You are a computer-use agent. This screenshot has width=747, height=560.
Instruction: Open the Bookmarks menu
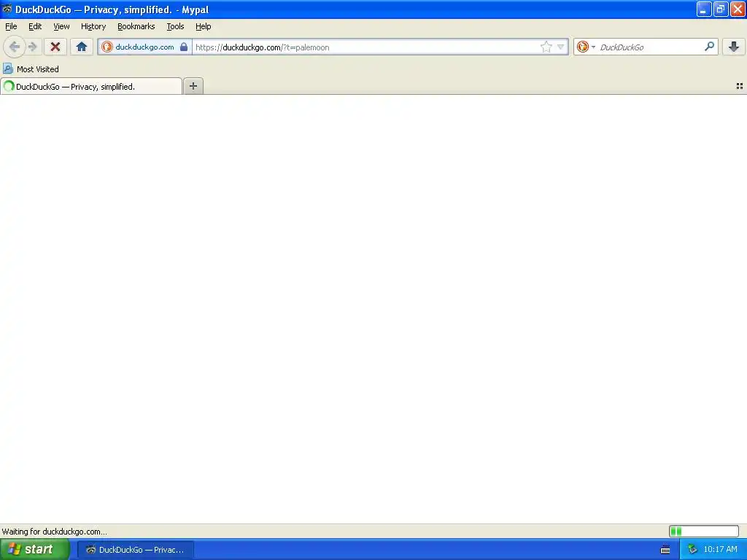136,26
